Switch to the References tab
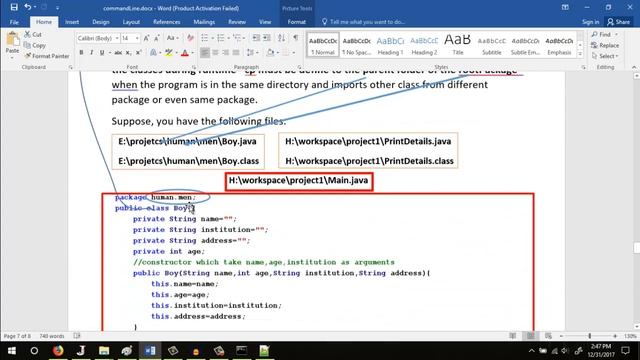 coord(167,22)
